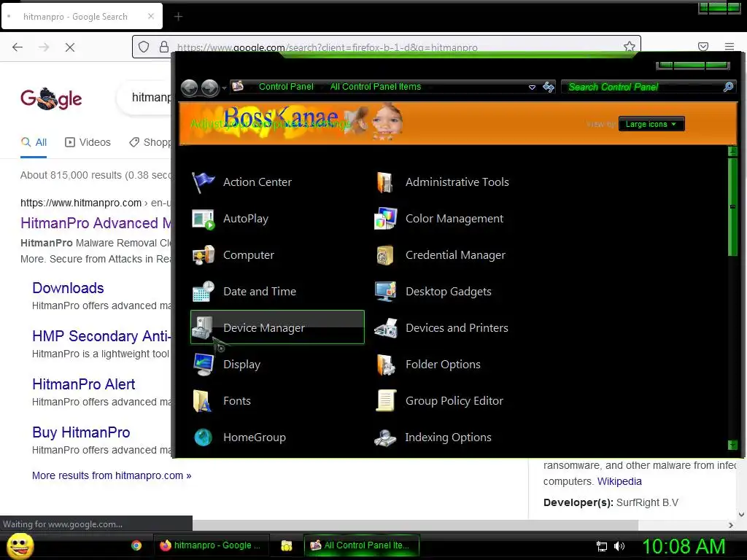Click the folder icon on the taskbar

(x=286, y=545)
